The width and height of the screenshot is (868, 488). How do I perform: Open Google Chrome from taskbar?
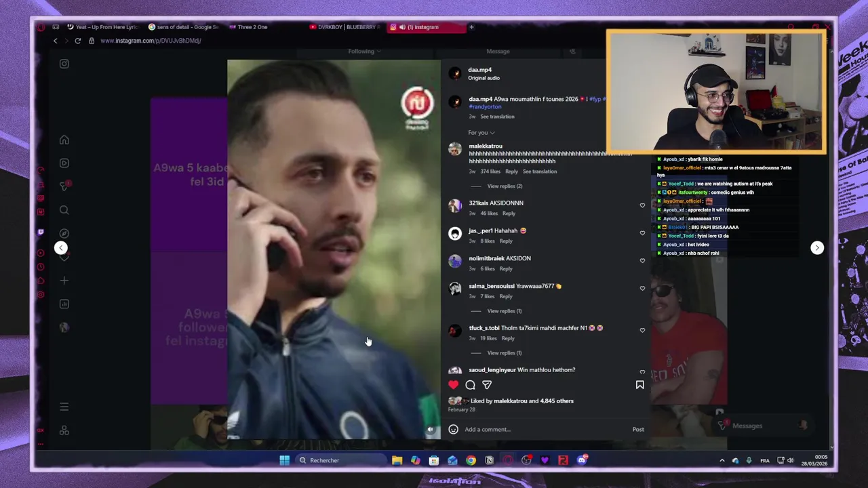[471, 461]
